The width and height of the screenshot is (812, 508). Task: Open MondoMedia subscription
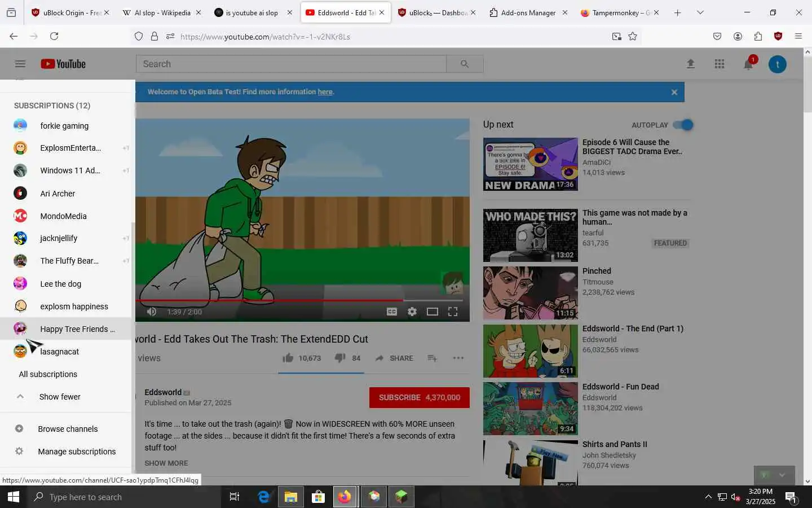[x=65, y=216]
